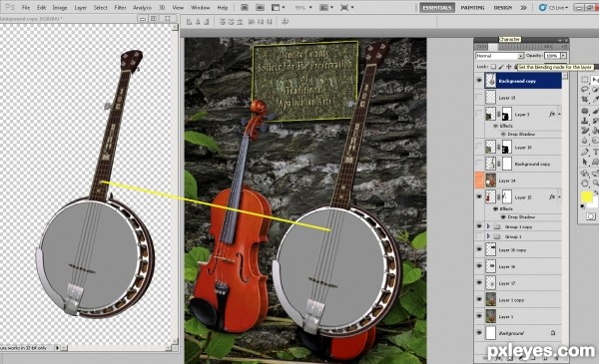599x364 pixels.
Task: Click the yellow foreground color swatch
Action: (586, 196)
